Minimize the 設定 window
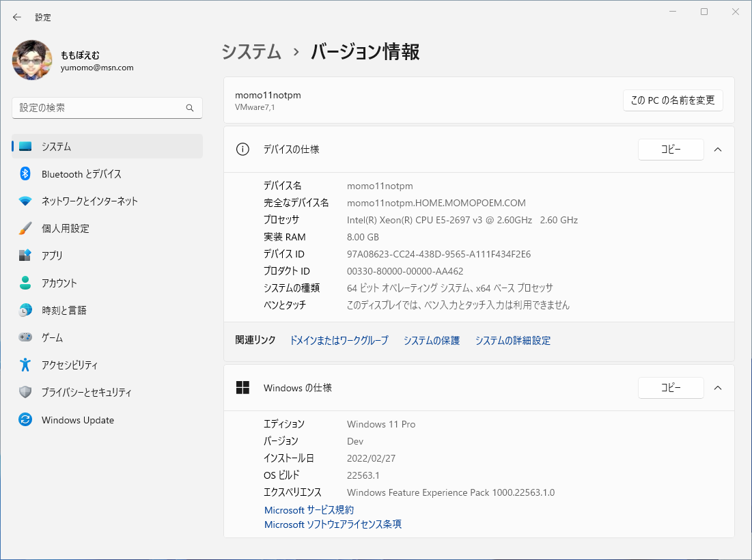Viewport: 752px width, 560px height. [673, 12]
